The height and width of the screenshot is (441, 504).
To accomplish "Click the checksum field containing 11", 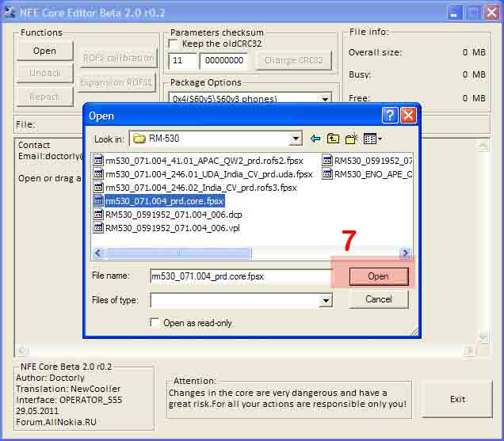I will [182, 60].
